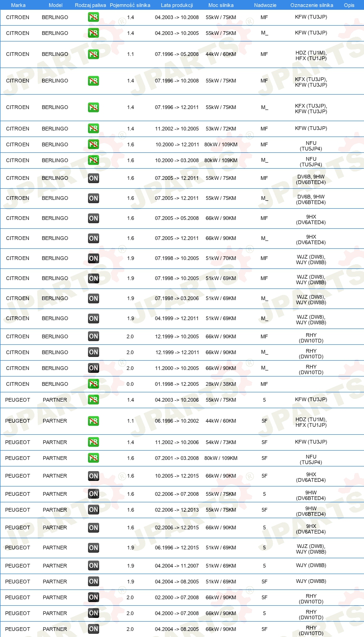Select the PB icon in the 53kW / 72KM row
The width and height of the screenshot is (364, 637).
point(94,129)
